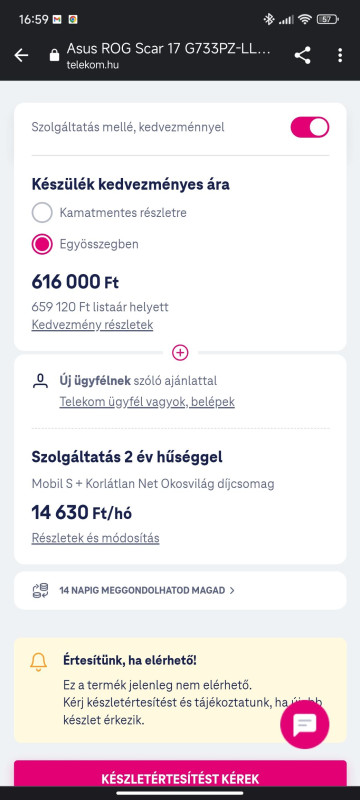Expand 14 napig meggondolhatod magad chevron

coord(232,590)
